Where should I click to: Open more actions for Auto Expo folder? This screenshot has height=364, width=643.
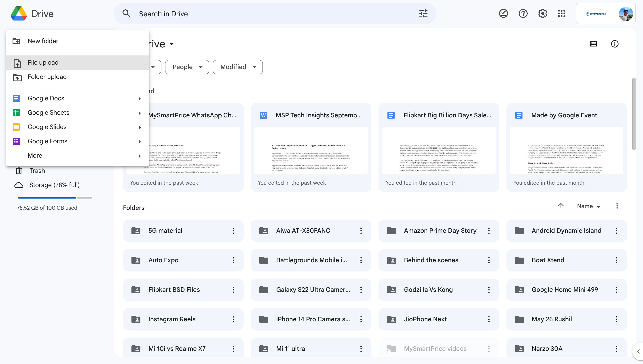point(233,260)
